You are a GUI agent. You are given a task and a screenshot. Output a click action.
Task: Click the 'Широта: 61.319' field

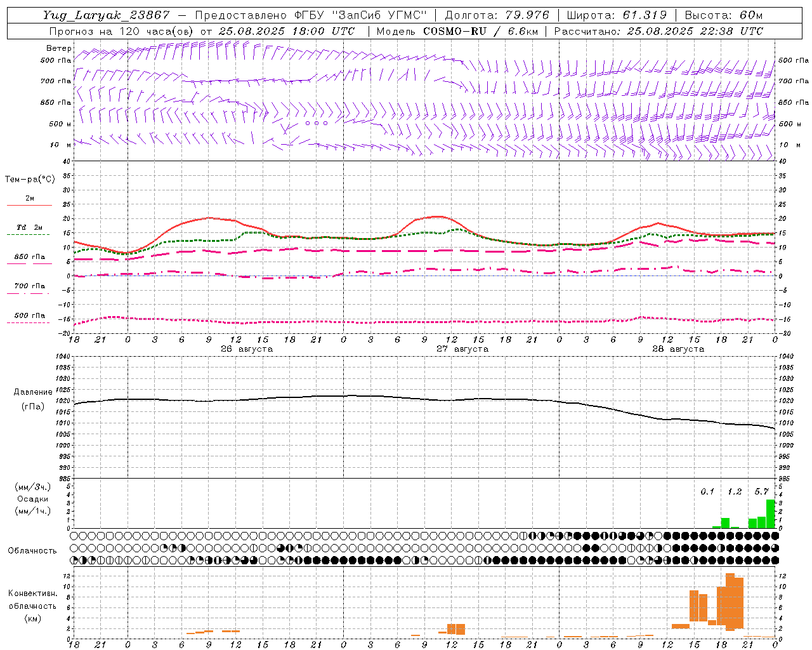[616, 15]
